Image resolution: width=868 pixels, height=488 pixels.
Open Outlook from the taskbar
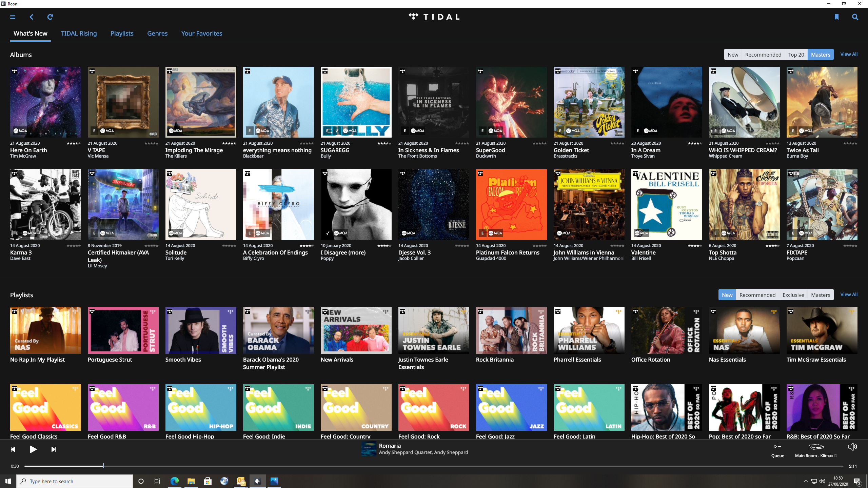tap(241, 481)
